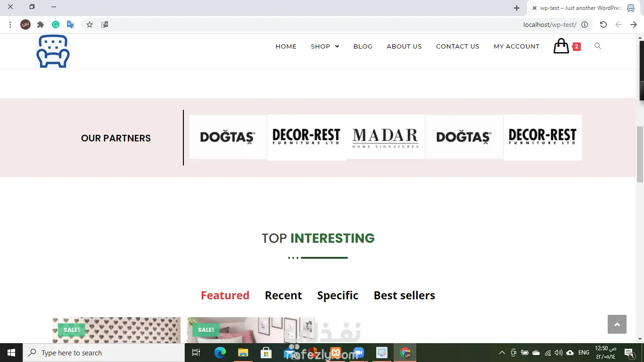
Task: Open the taskbar notification center
Action: pos(628,353)
